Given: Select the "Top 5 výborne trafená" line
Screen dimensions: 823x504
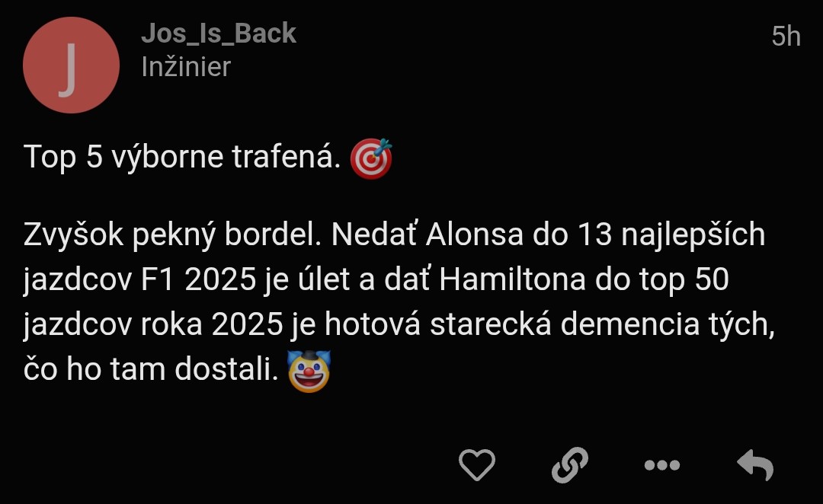Looking at the screenshot, I should pos(182,158).
